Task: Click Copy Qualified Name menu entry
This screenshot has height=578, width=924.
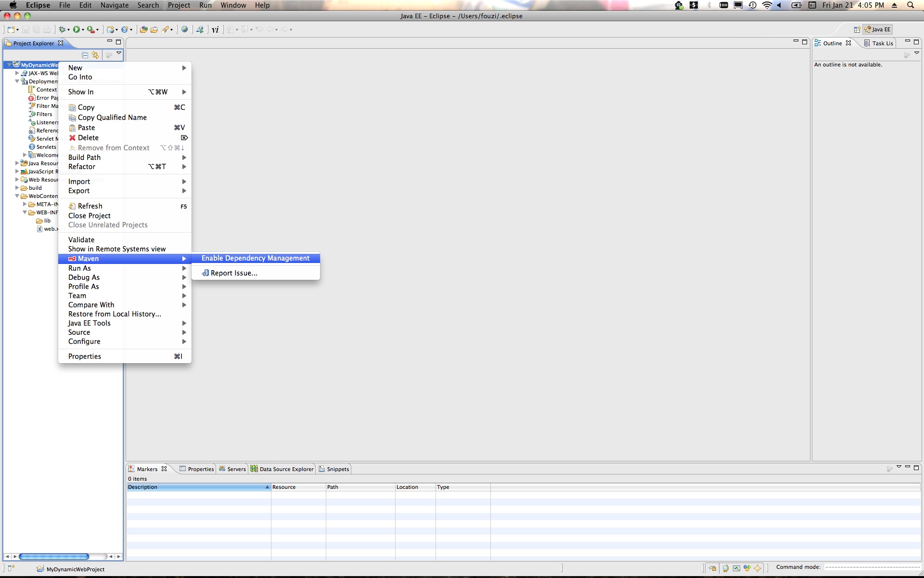Action: [x=125, y=118]
